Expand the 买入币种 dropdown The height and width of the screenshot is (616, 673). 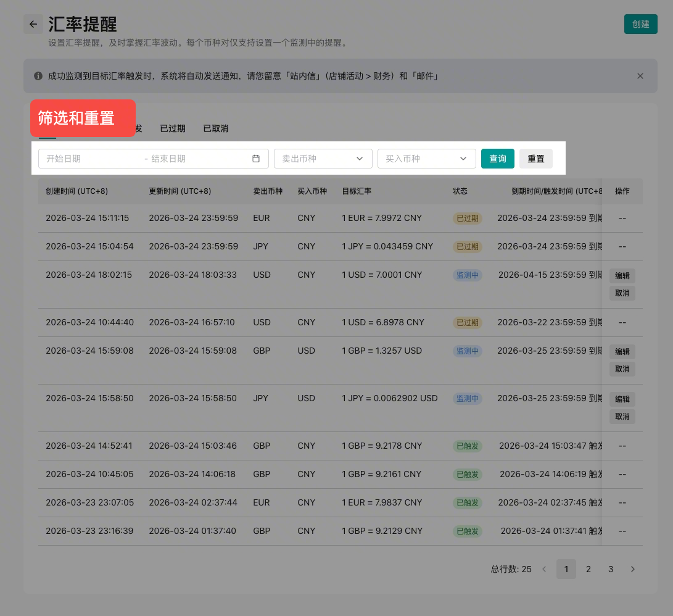(426, 159)
